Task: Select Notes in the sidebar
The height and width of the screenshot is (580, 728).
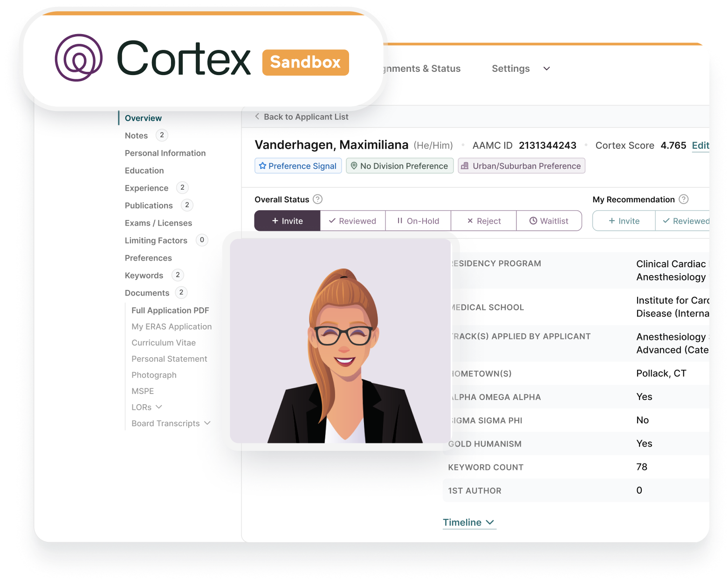Action: click(x=137, y=135)
